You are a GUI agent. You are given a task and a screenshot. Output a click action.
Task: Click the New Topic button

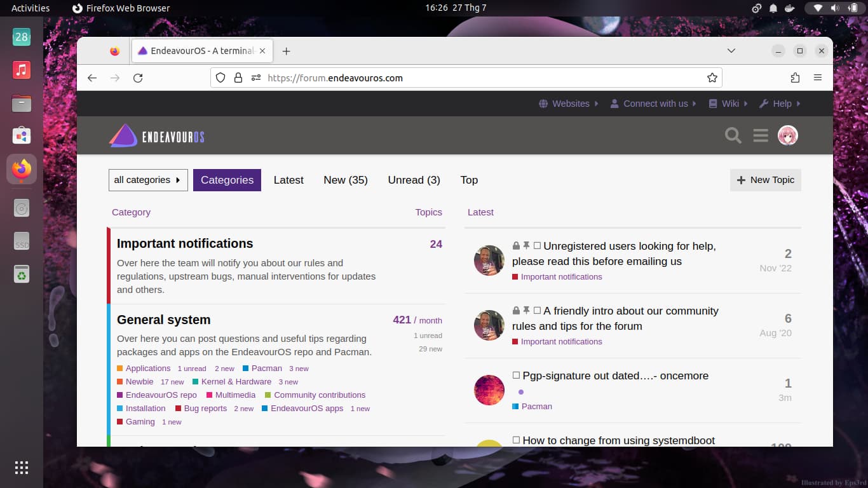point(765,180)
